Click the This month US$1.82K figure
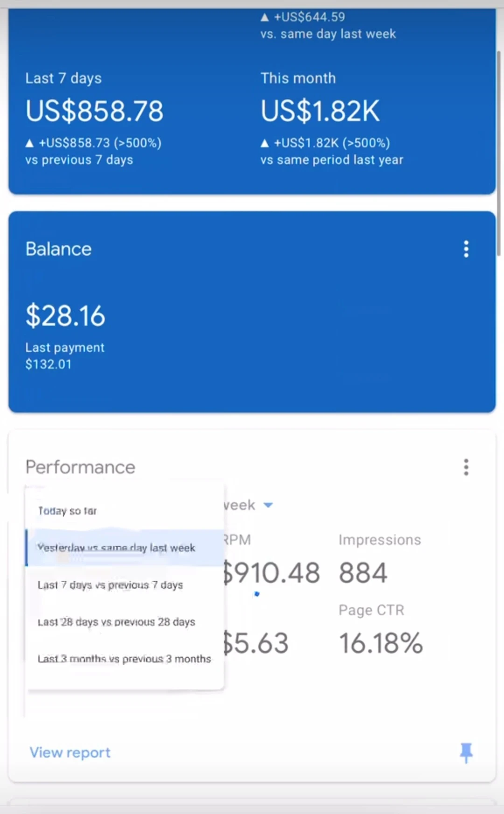This screenshot has height=814, width=504. click(320, 111)
